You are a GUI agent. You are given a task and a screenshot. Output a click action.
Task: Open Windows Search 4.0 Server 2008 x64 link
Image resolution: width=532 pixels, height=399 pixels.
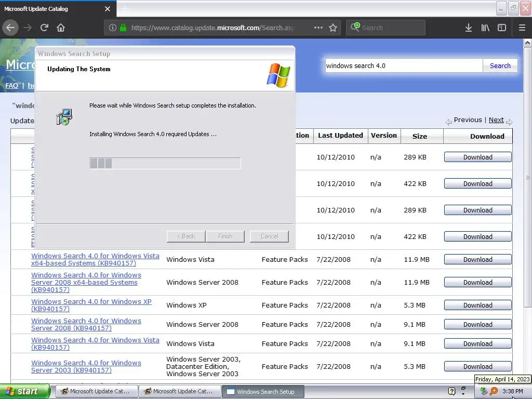[86, 282]
